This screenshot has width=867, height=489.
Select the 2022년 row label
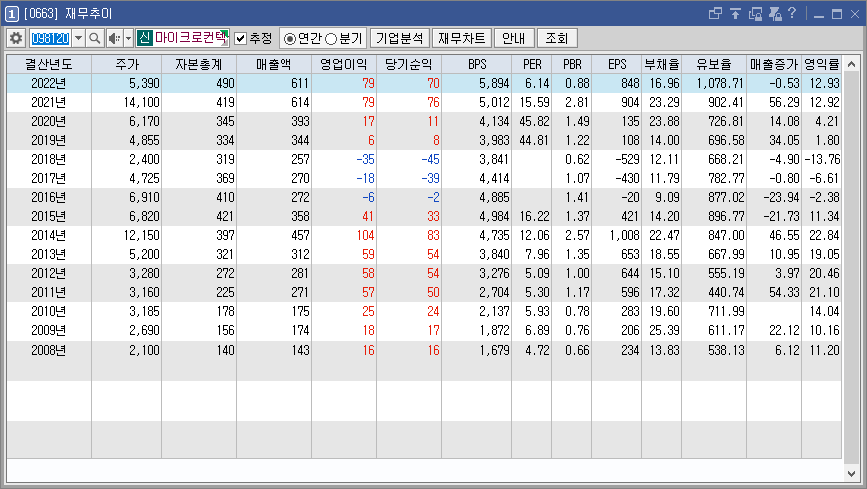click(49, 84)
